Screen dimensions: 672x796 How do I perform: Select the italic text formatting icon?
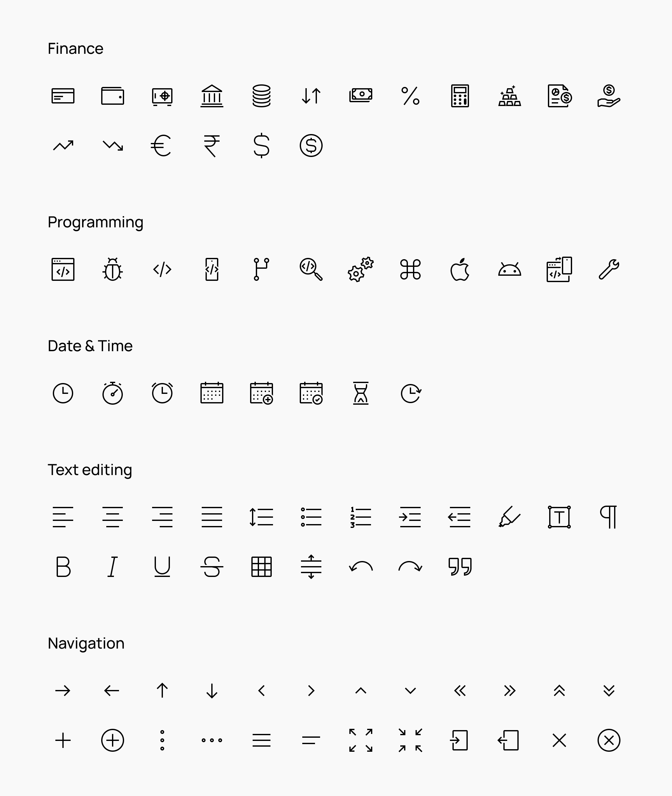112,566
